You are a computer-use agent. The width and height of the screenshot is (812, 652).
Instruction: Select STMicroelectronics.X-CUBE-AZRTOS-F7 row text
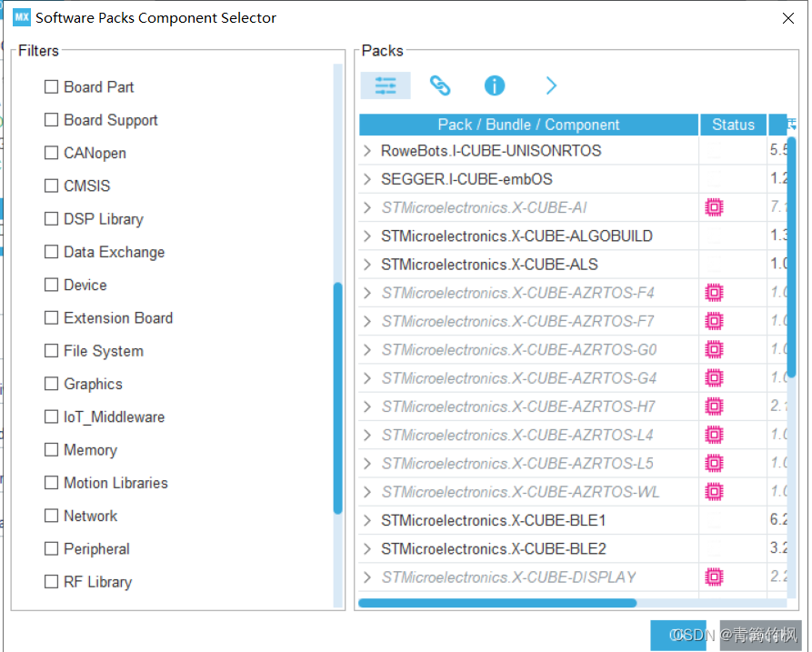coord(518,322)
